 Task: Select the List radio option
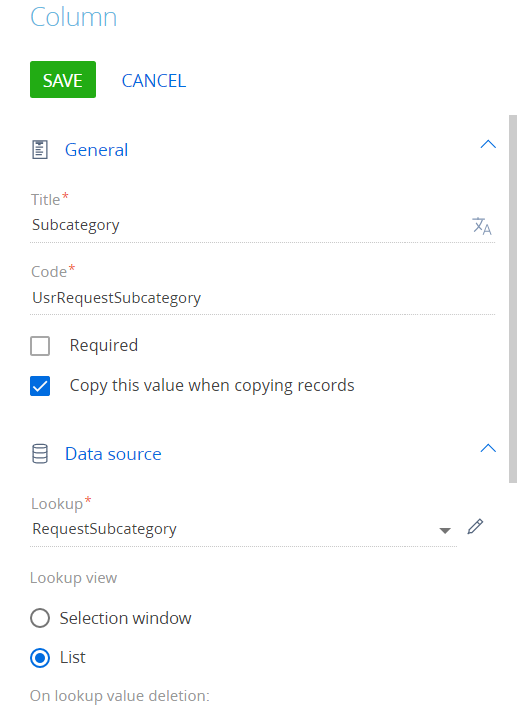pyautogui.click(x=40, y=658)
